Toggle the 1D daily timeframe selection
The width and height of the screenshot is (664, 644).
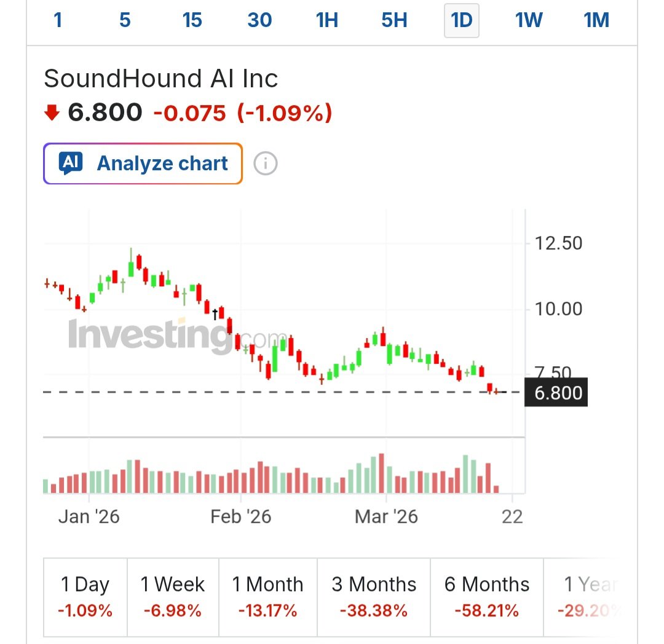pos(461,20)
